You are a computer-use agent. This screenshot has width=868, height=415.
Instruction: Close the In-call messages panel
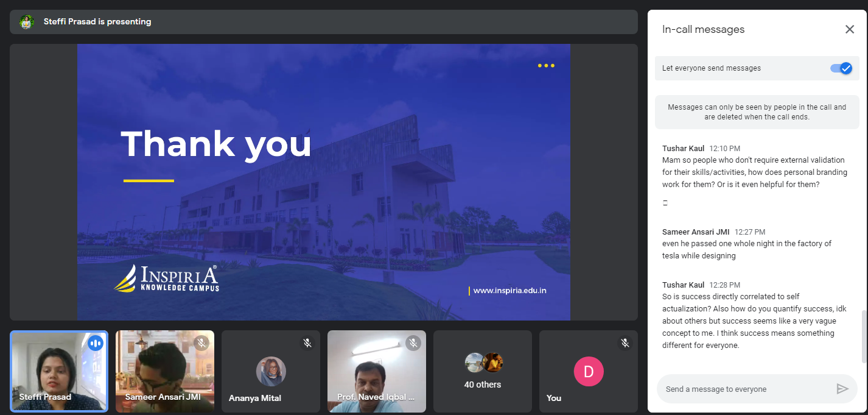pyautogui.click(x=850, y=29)
